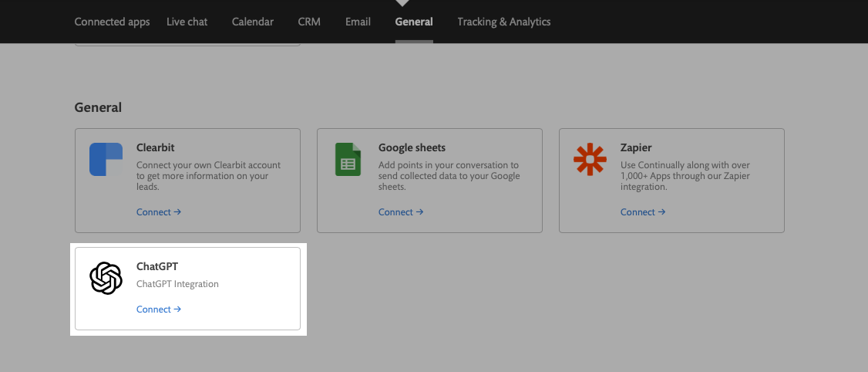
Task: Click Connect link under ChatGPT
Action: [x=159, y=309]
